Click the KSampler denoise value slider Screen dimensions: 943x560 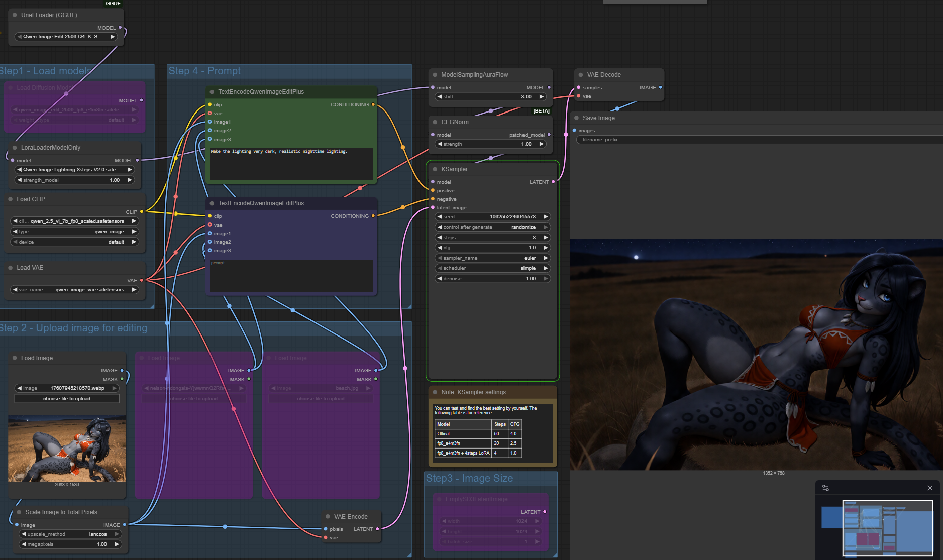click(492, 279)
